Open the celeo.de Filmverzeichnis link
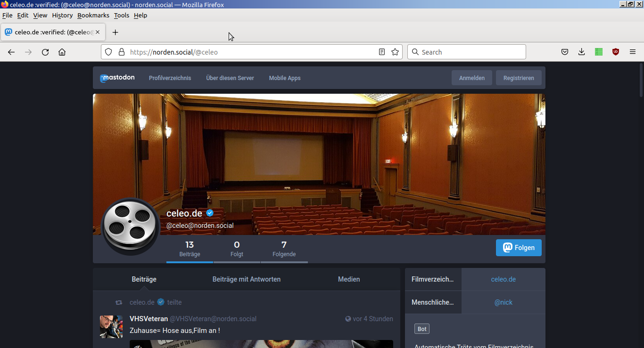 pyautogui.click(x=504, y=279)
